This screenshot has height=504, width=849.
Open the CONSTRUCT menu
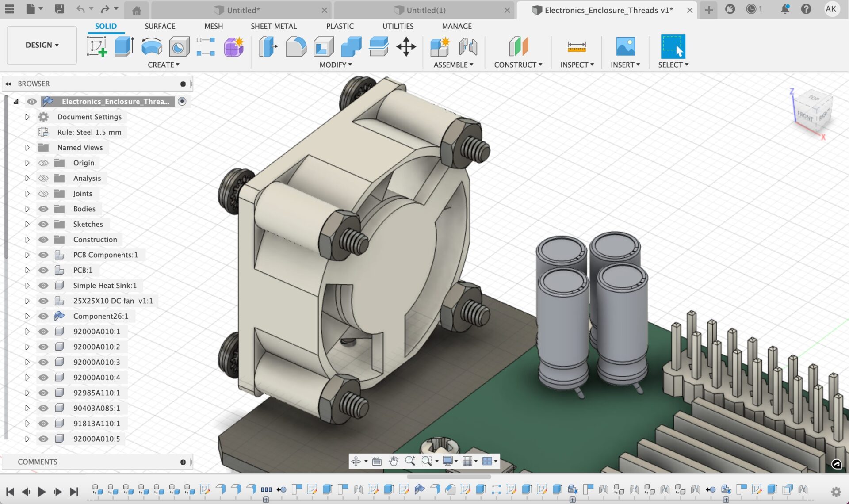tap(518, 65)
